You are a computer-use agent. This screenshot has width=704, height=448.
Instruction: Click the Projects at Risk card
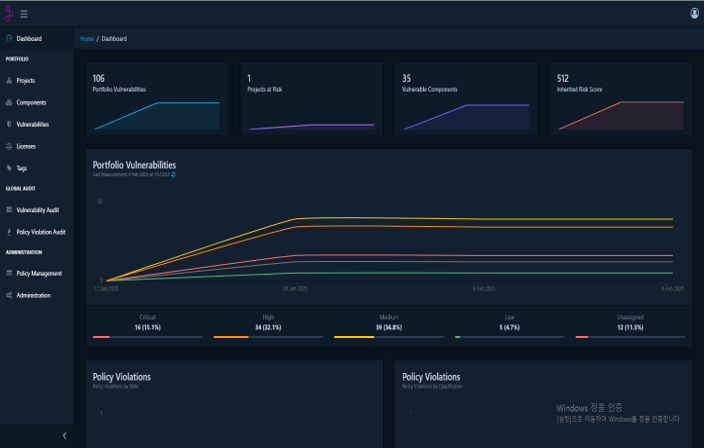tap(311, 99)
